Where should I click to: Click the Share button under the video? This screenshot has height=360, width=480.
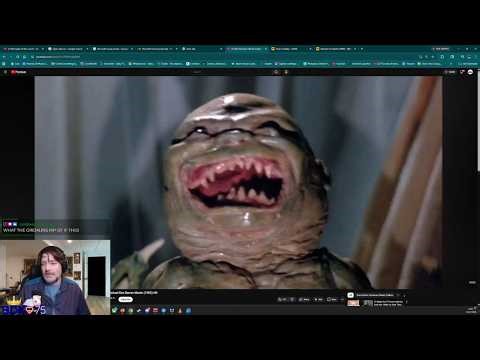click(305, 299)
